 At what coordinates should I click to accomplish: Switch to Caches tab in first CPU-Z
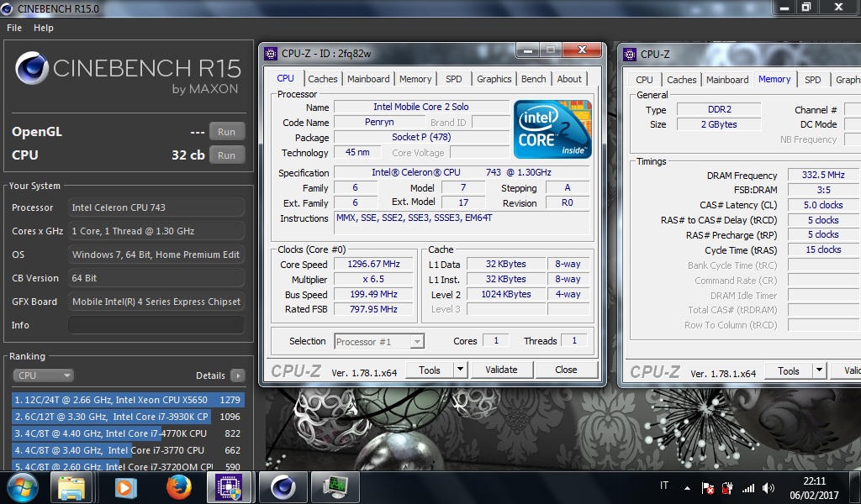pos(322,79)
